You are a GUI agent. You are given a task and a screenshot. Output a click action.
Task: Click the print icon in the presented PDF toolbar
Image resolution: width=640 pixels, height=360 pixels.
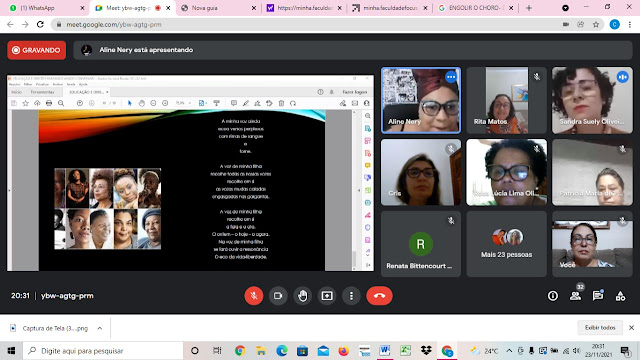click(x=49, y=103)
